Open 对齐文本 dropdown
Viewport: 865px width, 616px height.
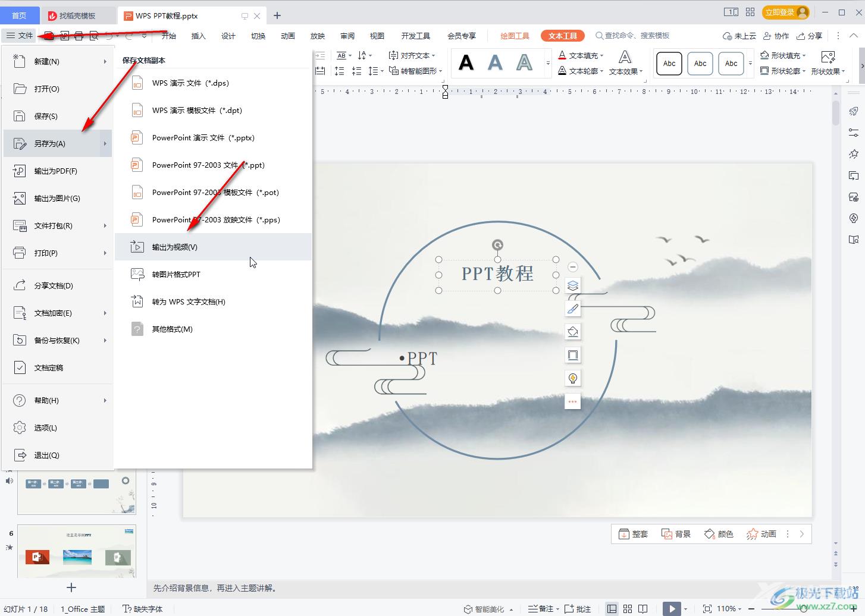(412, 55)
